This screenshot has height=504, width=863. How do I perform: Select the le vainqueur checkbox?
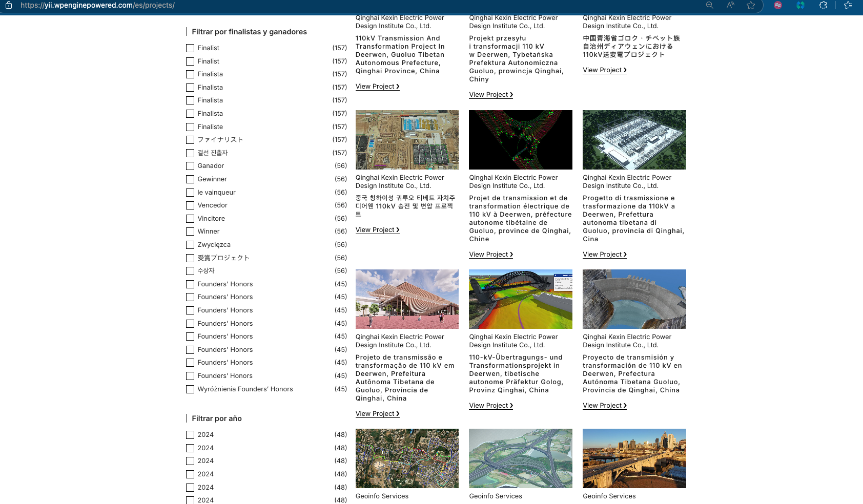pos(190,193)
